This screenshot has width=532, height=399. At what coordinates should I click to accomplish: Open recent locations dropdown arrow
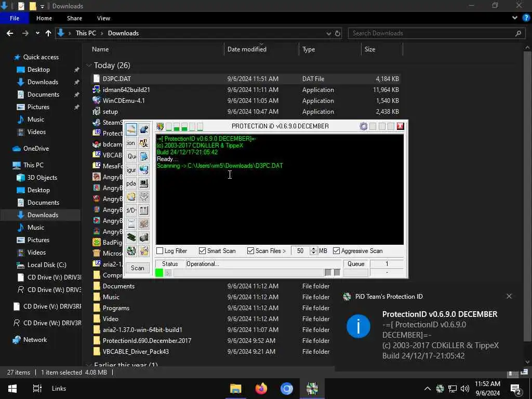37,33
